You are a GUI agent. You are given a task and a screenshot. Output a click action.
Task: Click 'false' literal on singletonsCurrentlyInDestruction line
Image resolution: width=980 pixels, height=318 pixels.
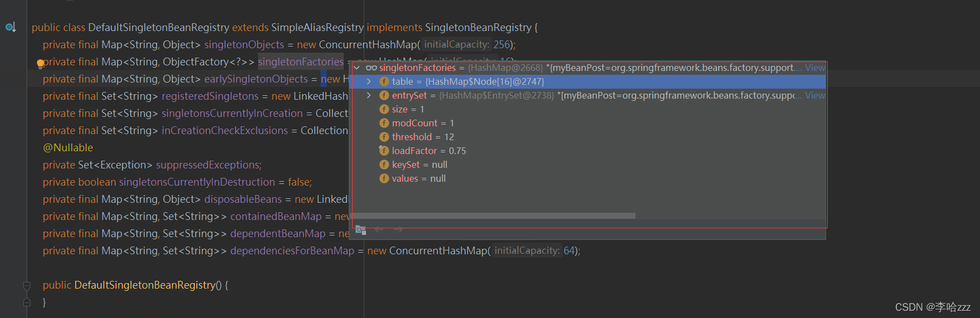click(298, 182)
